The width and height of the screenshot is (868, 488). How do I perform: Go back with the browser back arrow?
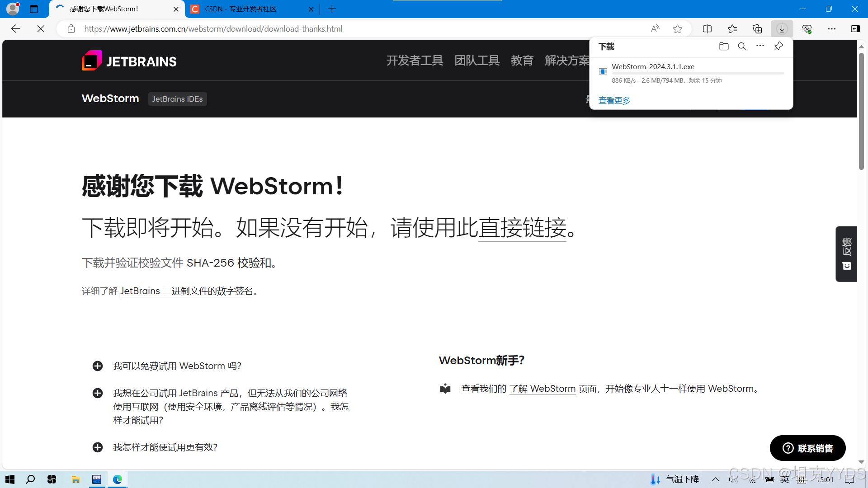[x=16, y=29]
